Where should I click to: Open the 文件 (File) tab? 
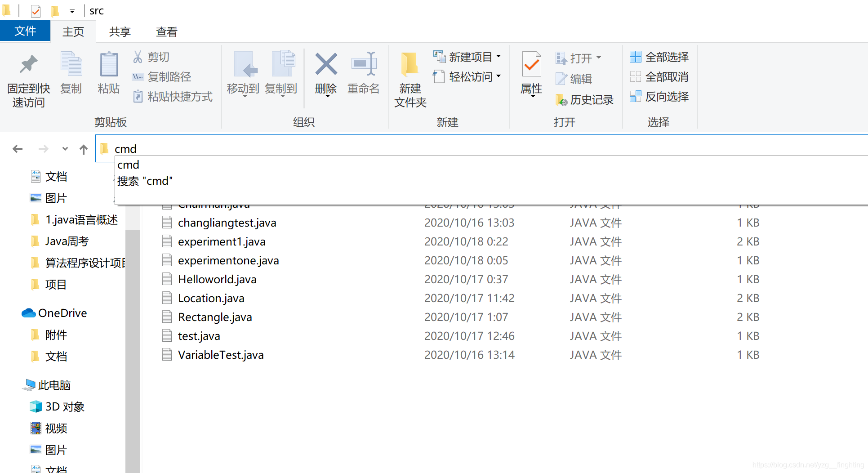pyautogui.click(x=25, y=31)
